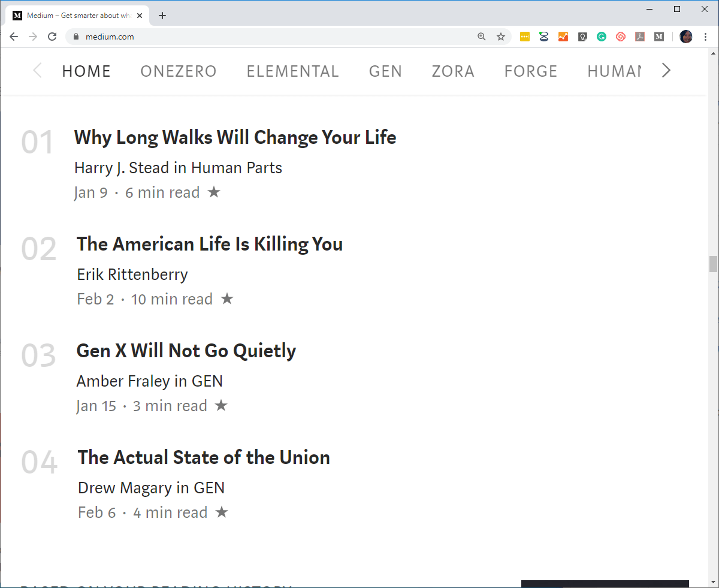Open the article 'The Actual State of the Union'
The image size is (719, 588).
(x=204, y=457)
